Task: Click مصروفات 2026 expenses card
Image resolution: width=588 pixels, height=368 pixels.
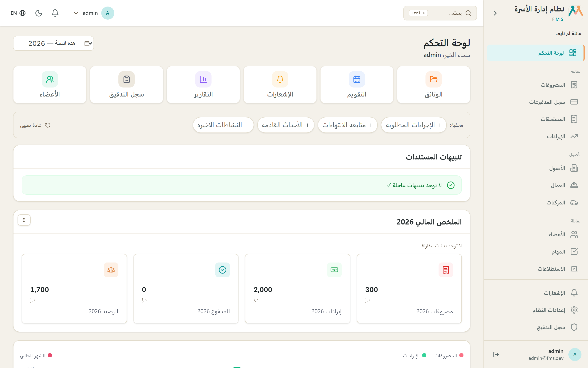Action: 409,289
